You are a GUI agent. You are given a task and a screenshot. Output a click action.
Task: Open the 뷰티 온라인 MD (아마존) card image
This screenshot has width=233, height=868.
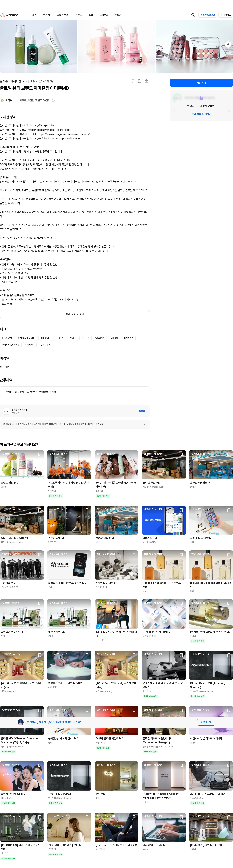pos(22,520)
